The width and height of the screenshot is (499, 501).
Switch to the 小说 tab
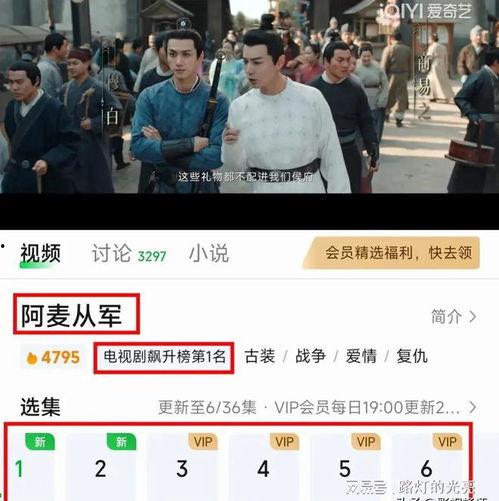pyautogui.click(x=209, y=253)
